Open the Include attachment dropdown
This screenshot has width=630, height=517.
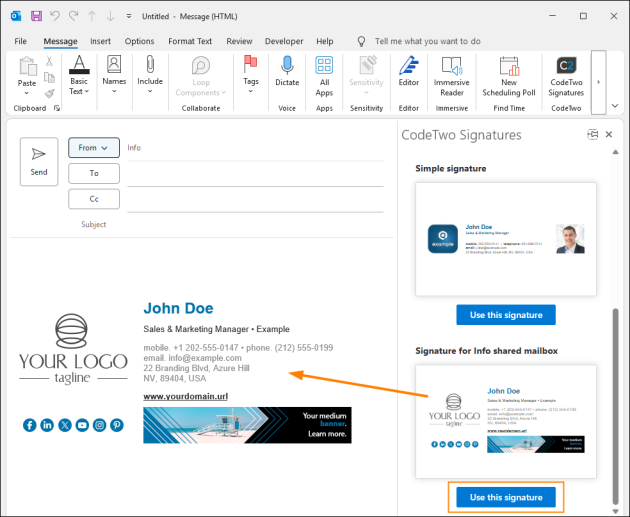[x=150, y=75]
